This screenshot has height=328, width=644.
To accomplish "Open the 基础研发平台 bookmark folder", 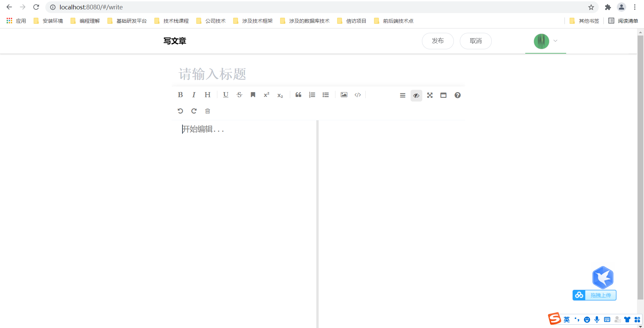I will (x=127, y=21).
